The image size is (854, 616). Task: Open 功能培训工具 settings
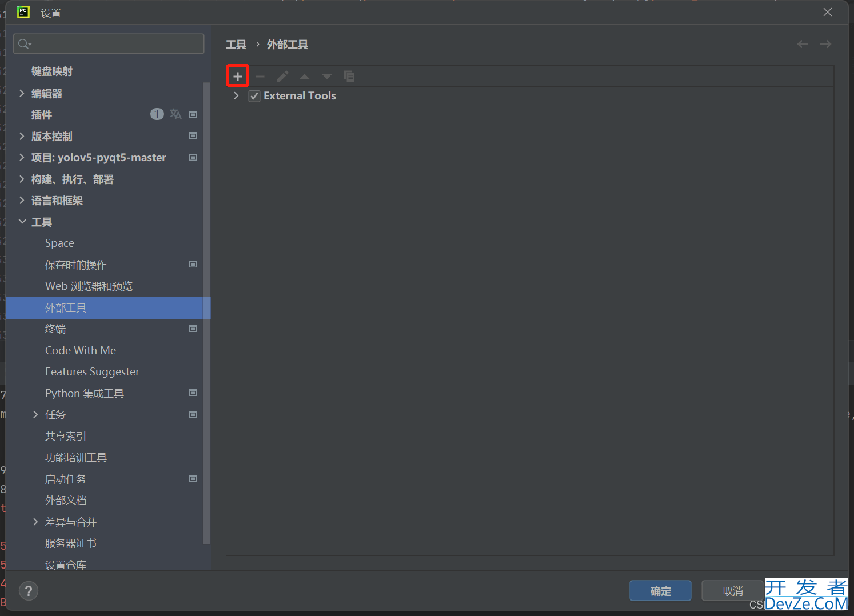pyautogui.click(x=76, y=458)
